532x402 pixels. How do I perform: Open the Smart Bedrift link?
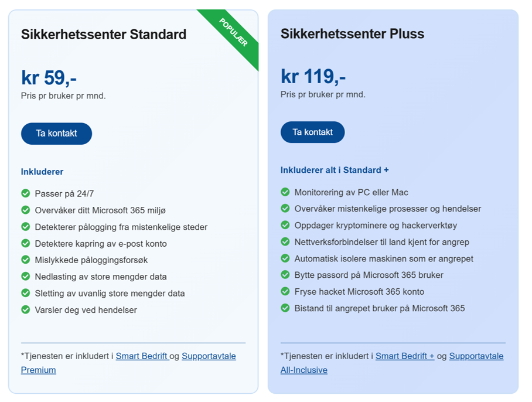142,356
